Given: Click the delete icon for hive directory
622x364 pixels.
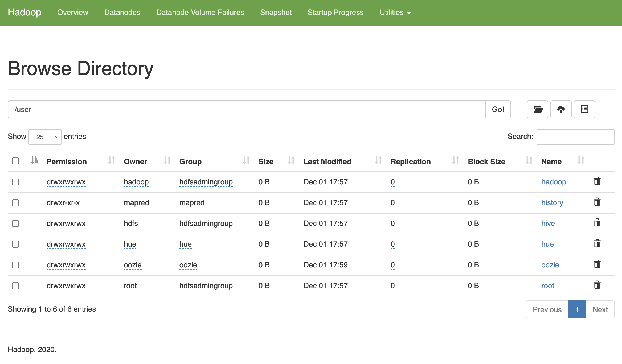Looking at the screenshot, I should (597, 223).
